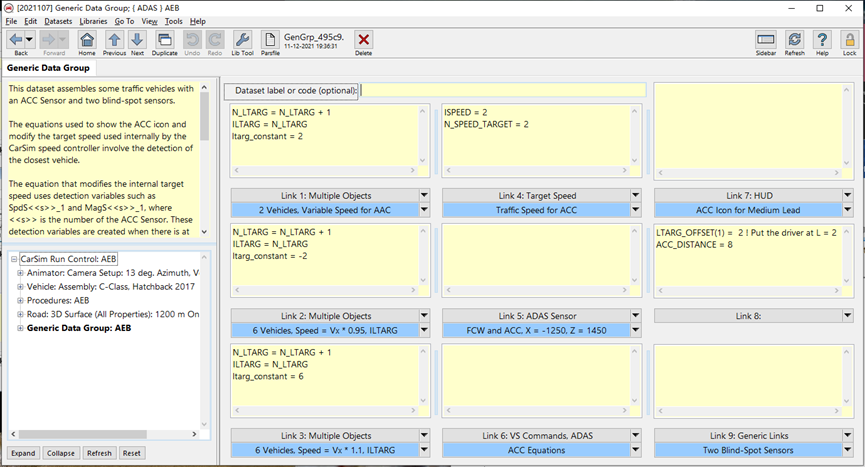Click the Forward arrow toolbar icon
Viewport: 865px width, 467px height.
click(49, 40)
